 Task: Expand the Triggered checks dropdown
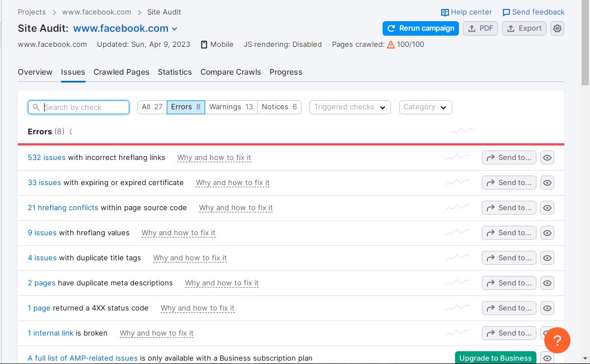pyautogui.click(x=350, y=107)
